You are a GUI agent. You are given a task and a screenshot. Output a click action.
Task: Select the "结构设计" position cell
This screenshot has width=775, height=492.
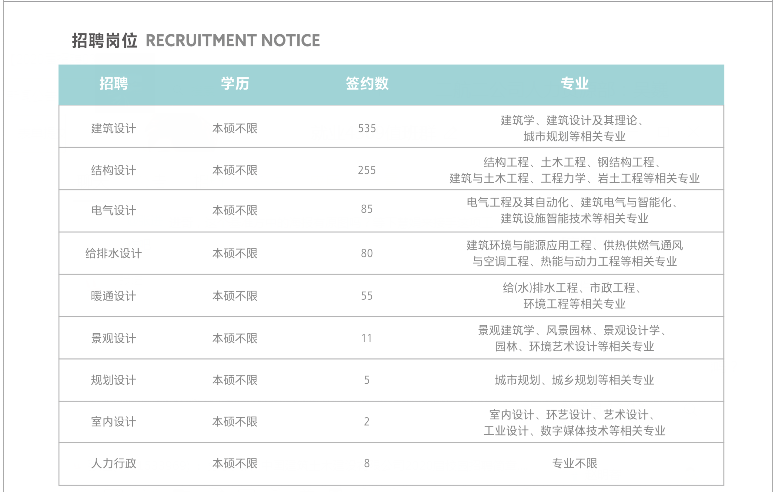[114, 170]
